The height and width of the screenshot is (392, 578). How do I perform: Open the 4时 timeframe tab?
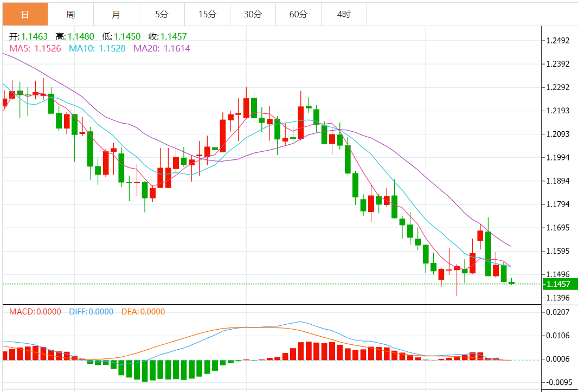click(x=344, y=15)
